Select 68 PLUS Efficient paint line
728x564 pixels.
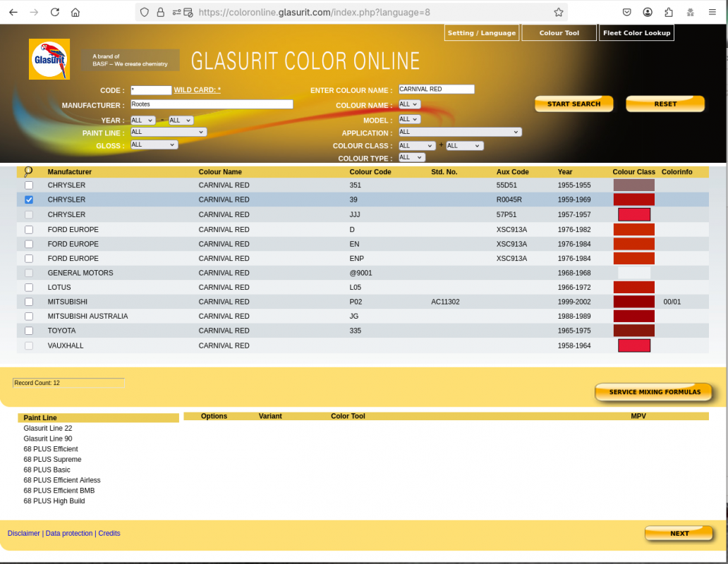[51, 449]
